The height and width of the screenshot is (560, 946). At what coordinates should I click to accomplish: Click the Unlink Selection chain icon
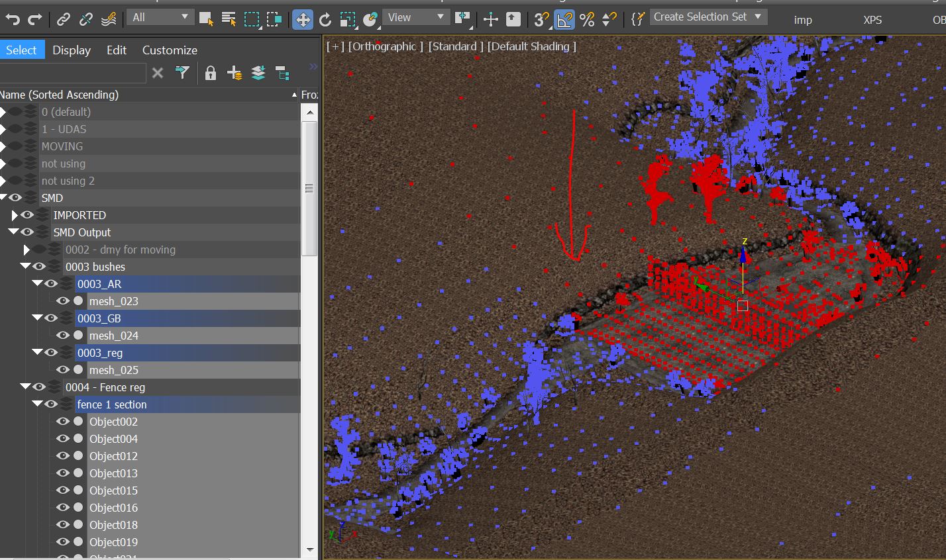point(86,19)
